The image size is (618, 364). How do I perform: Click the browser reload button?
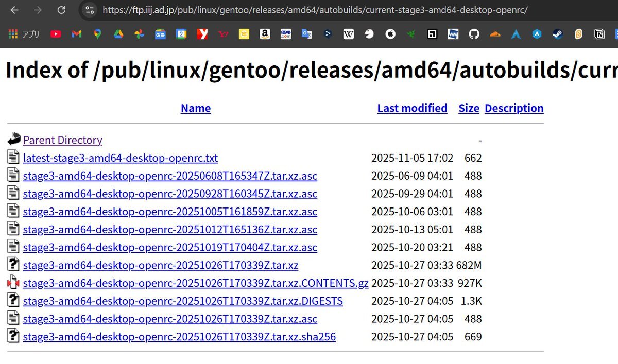pos(61,10)
